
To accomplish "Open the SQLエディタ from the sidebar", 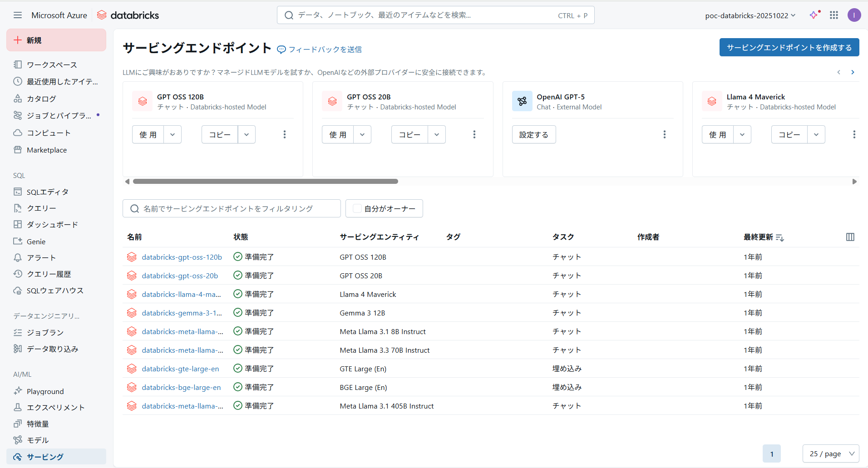I will [47, 192].
